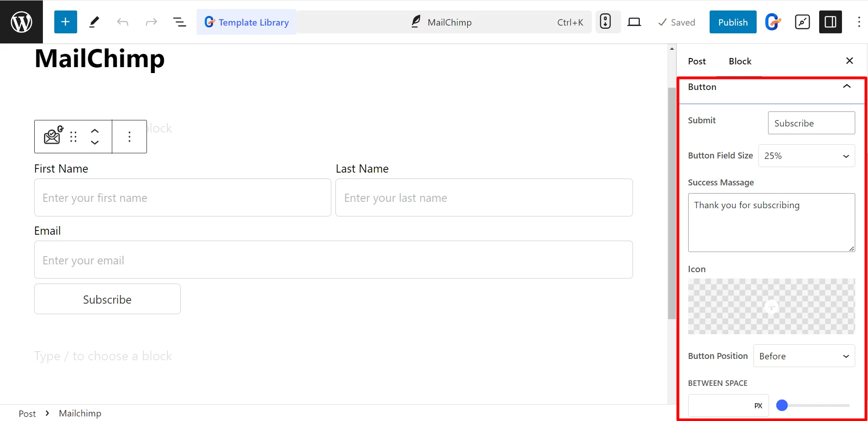The width and height of the screenshot is (868, 421).
Task: Click the Saved status indicator
Action: (x=676, y=22)
